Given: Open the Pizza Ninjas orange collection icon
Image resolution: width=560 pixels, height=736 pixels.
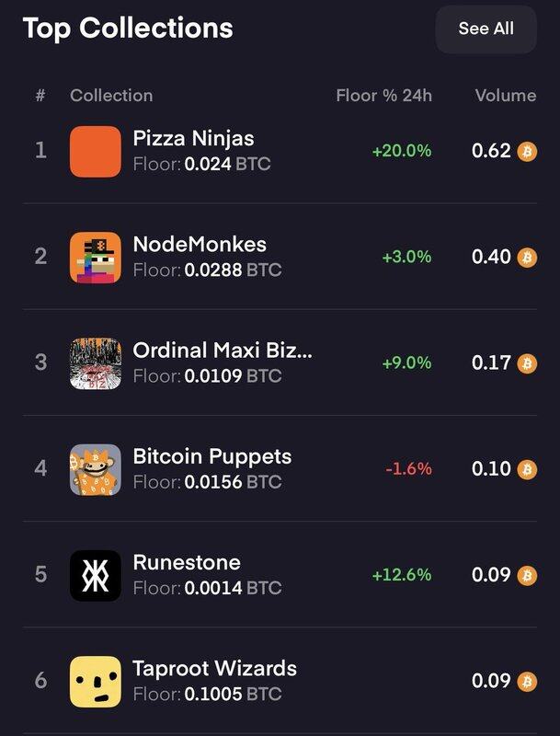Looking at the screenshot, I should pos(96,151).
